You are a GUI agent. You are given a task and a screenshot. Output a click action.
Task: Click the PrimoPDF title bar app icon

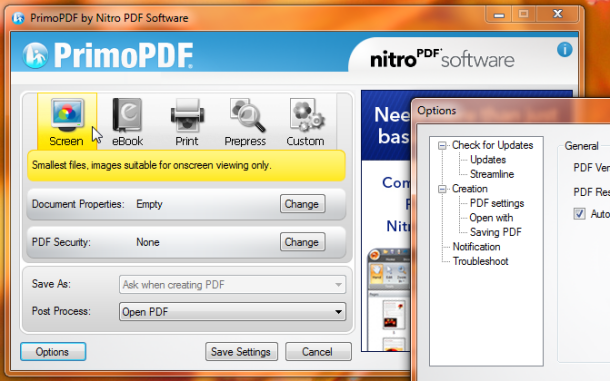coord(18,18)
